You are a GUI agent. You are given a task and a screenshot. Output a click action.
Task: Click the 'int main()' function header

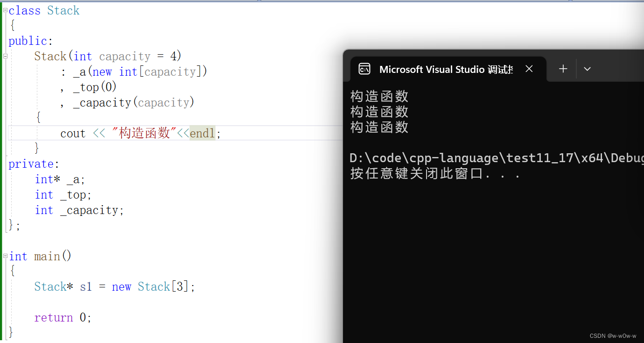[40, 257]
